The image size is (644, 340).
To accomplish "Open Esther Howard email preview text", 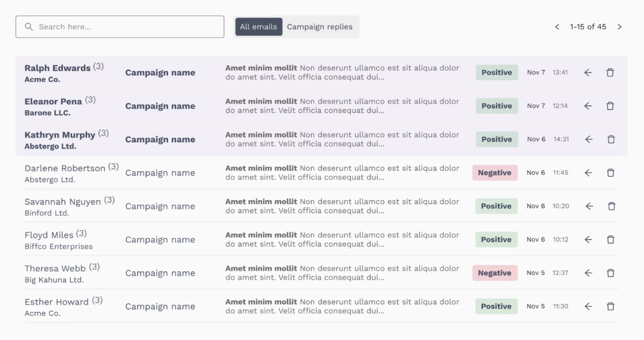I will 342,306.
